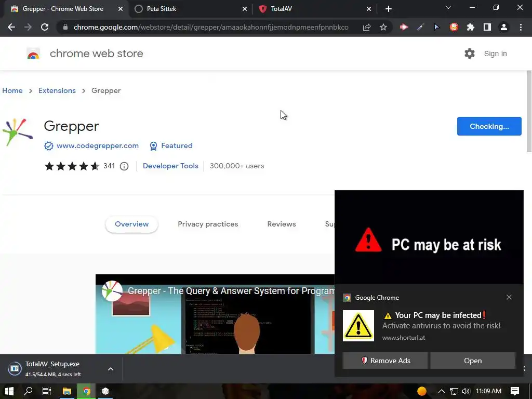532x399 pixels.
Task: Go to Home breadcrumb link
Action: [x=12, y=90]
